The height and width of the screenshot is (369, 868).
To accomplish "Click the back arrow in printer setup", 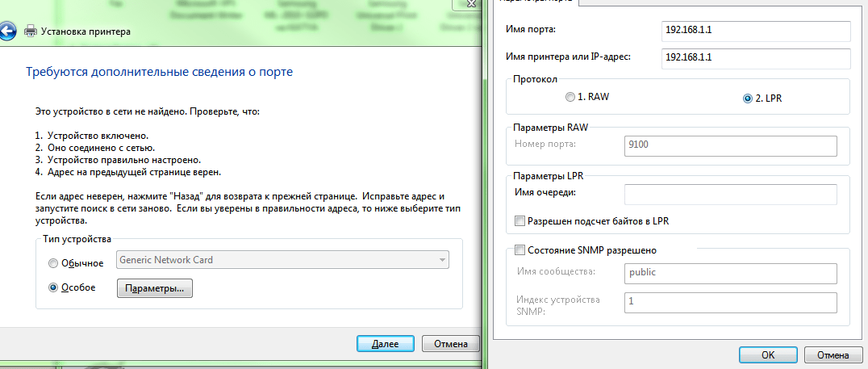I will tap(7, 31).
